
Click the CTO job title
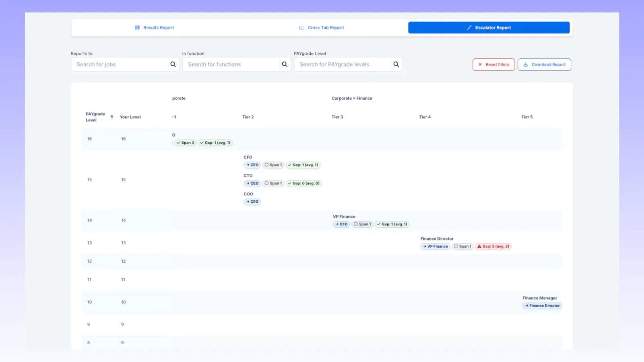point(248,176)
